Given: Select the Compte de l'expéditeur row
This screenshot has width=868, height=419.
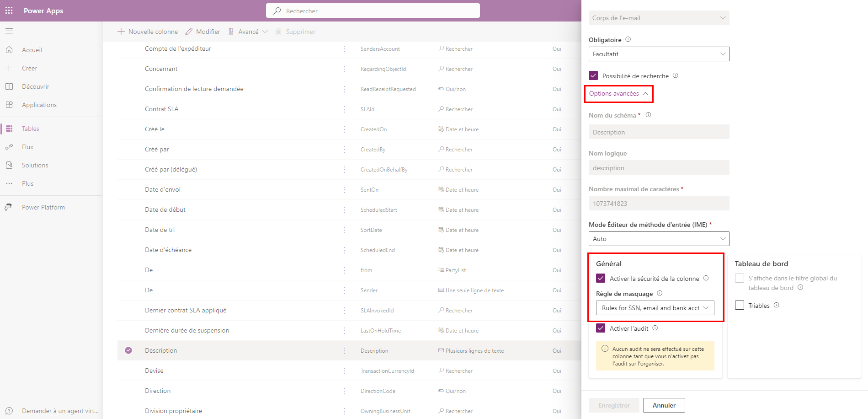Looking at the screenshot, I should click(x=349, y=49).
